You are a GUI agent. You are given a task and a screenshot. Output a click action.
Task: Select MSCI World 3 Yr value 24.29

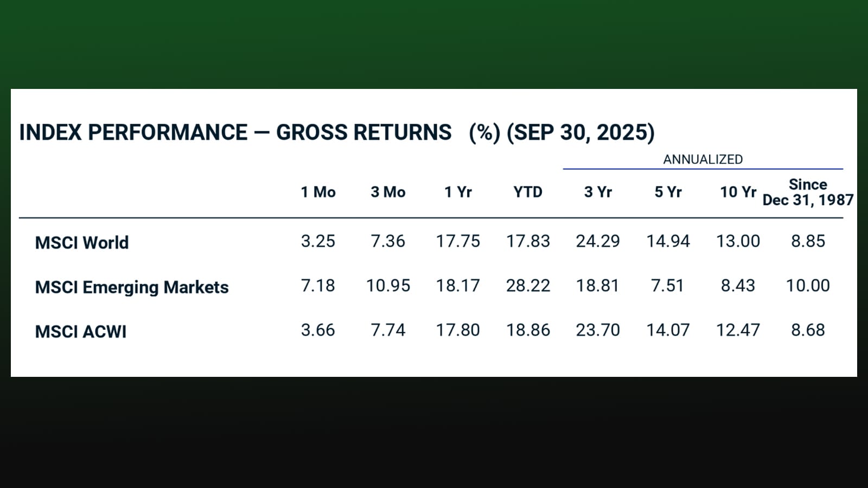598,241
